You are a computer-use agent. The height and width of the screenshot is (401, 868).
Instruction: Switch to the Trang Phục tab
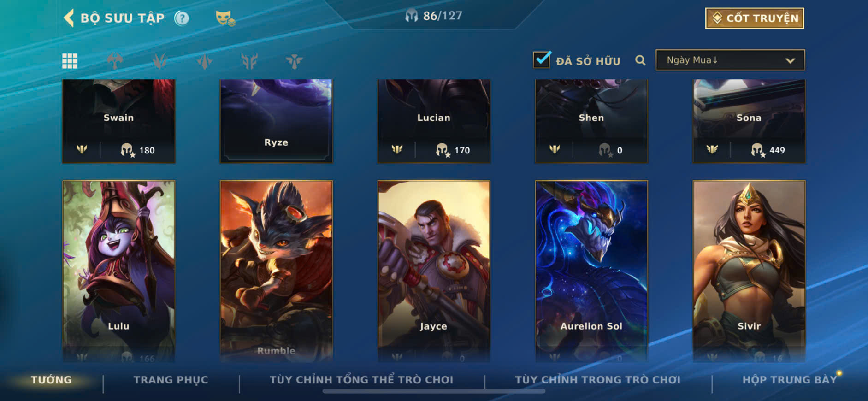171,380
